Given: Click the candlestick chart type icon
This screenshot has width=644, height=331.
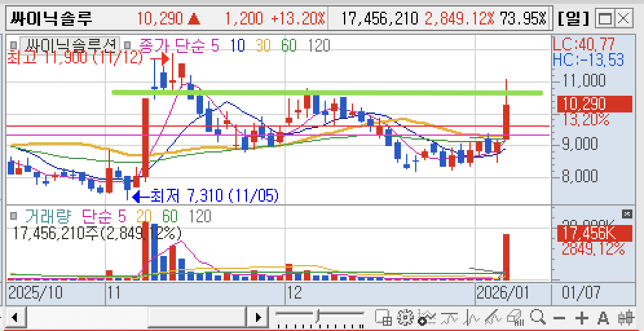Looking at the screenshot, I should [x=625, y=318].
